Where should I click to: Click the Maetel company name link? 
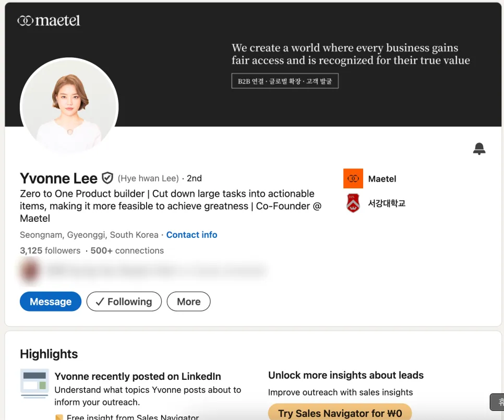click(382, 178)
